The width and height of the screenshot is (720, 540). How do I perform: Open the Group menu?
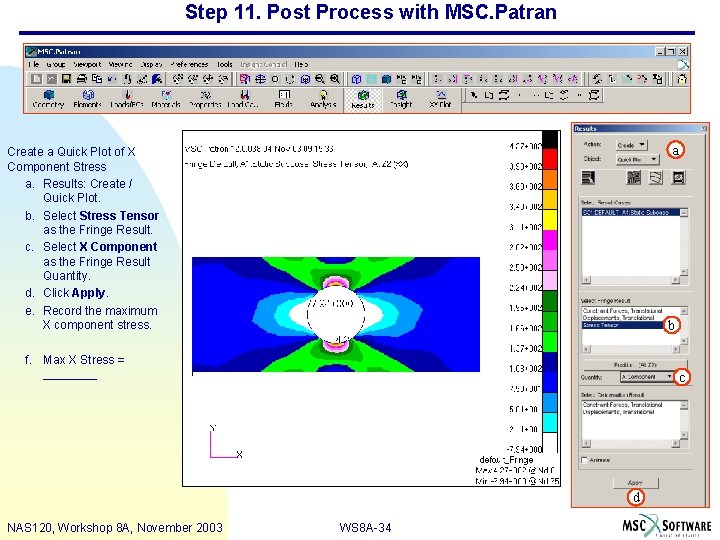[x=56, y=64]
